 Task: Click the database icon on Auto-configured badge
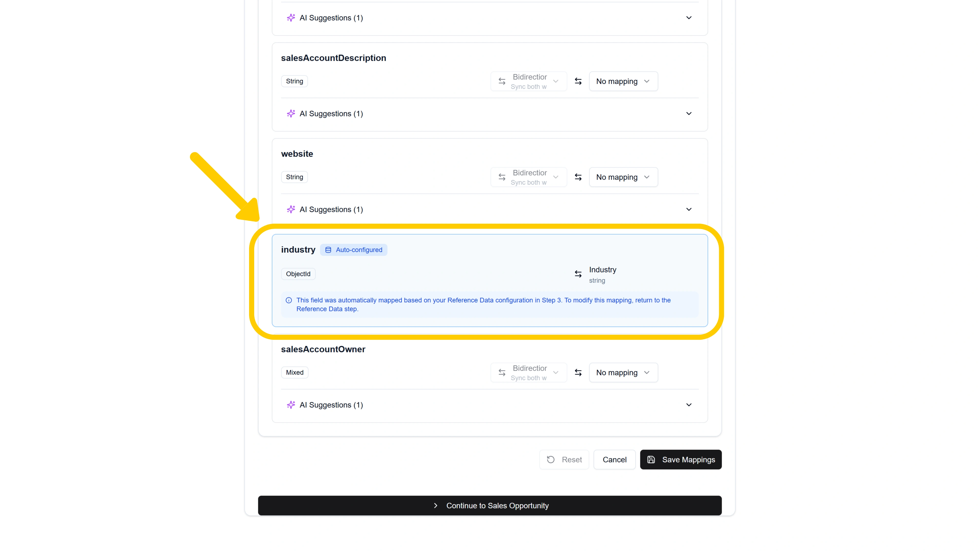[328, 250]
